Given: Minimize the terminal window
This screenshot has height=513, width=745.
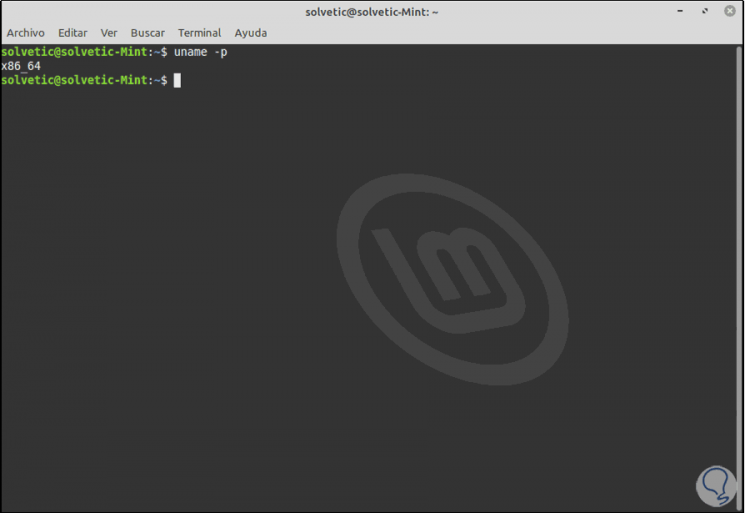Looking at the screenshot, I should pos(680,11).
